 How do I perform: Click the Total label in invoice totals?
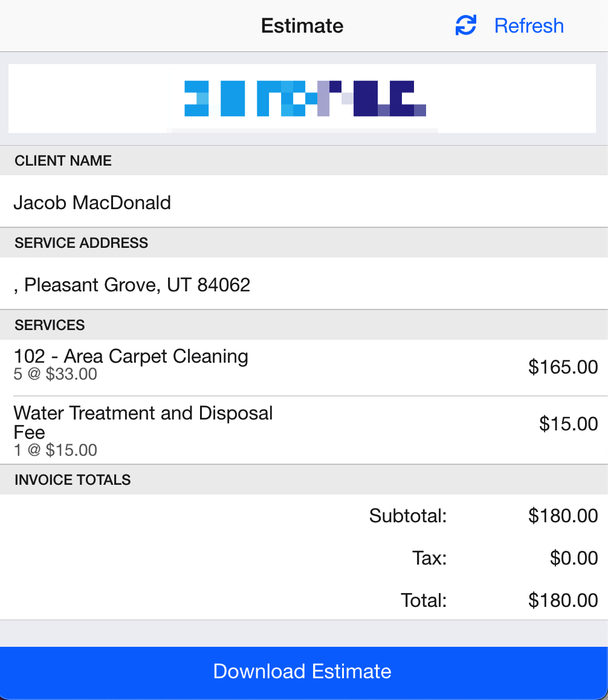coord(424,600)
